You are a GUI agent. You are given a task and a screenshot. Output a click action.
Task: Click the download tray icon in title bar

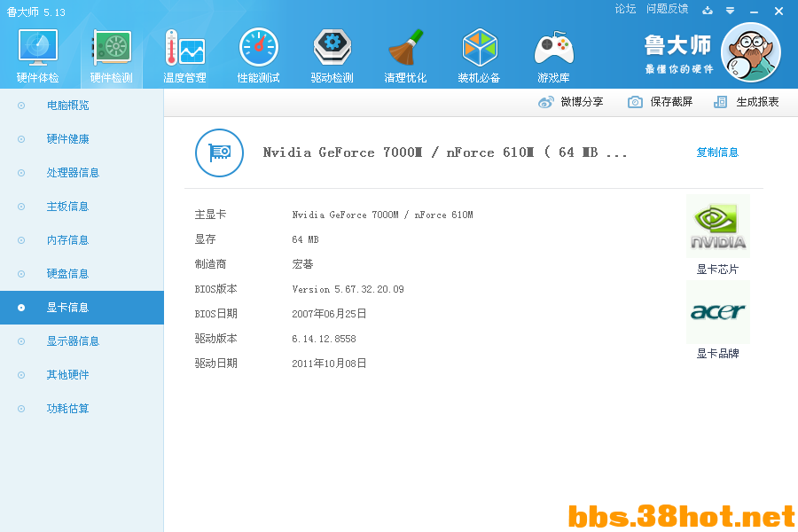pos(708,10)
